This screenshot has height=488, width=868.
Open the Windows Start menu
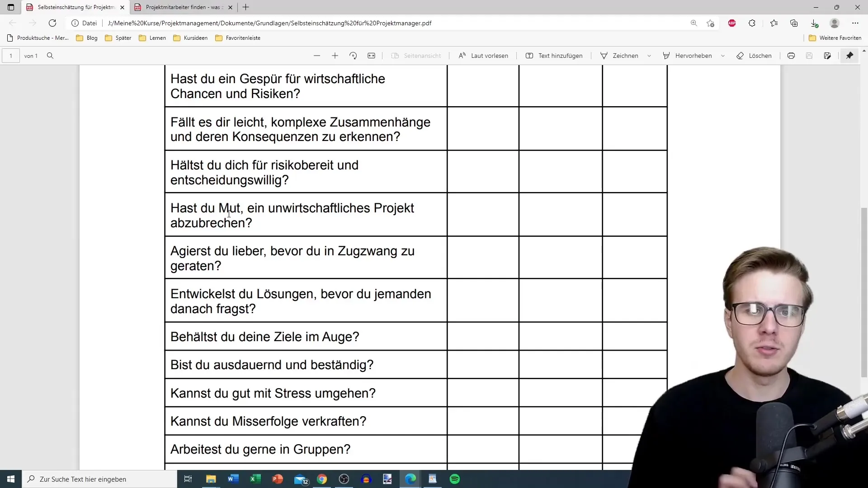[11, 479]
